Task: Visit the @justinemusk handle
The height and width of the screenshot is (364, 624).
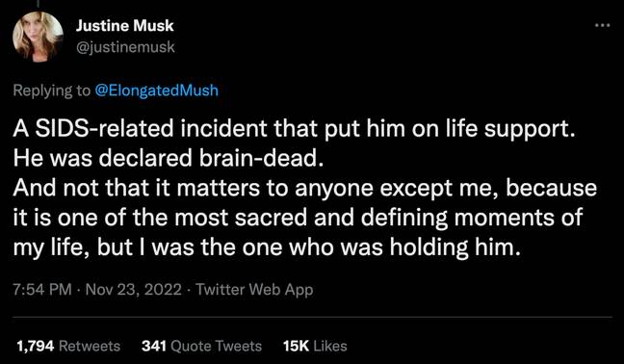Action: pos(125,47)
